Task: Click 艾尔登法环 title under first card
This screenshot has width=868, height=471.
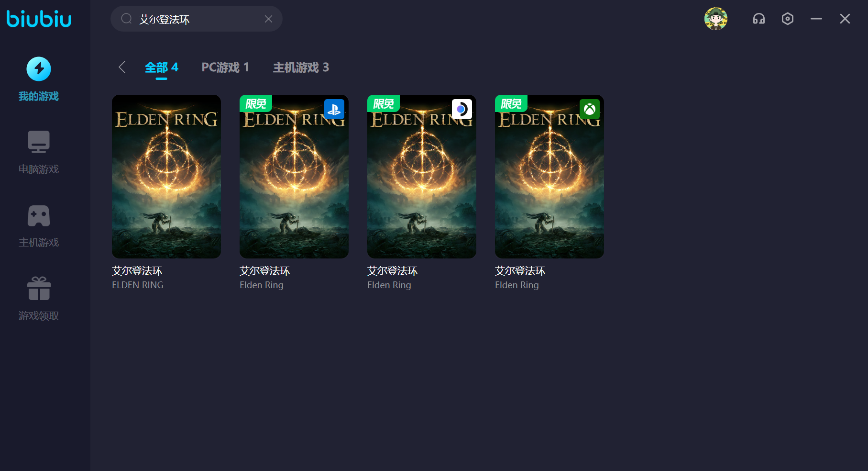Action: (x=137, y=271)
